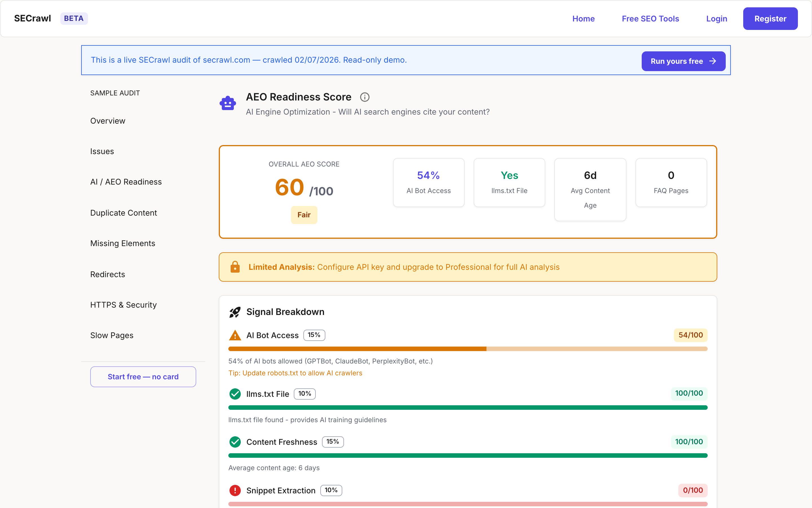Click the live audit banner text
Screen dimensions: 812x508
(249, 60)
